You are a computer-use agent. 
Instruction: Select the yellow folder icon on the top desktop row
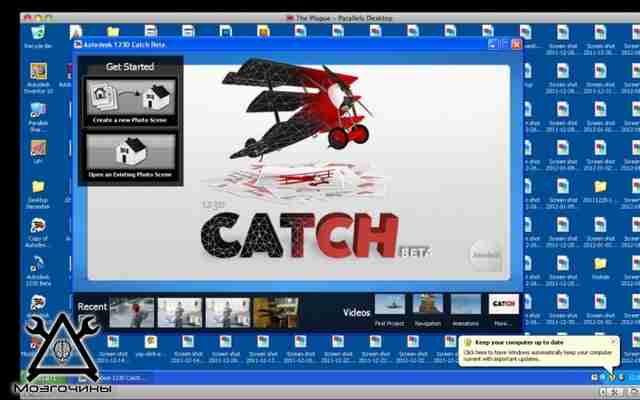coord(113,31)
